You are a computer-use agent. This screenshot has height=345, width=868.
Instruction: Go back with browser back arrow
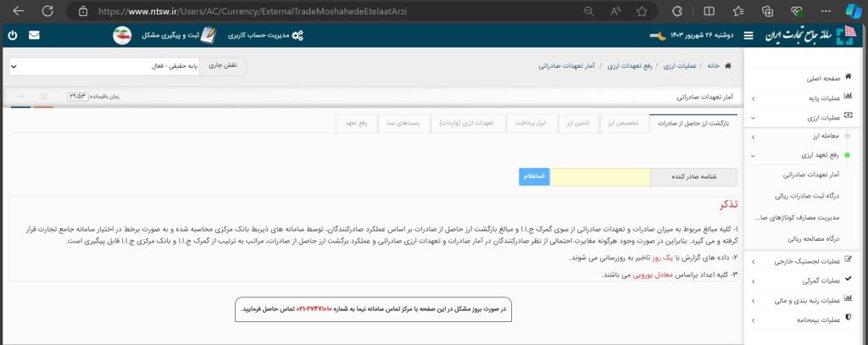coord(18,11)
